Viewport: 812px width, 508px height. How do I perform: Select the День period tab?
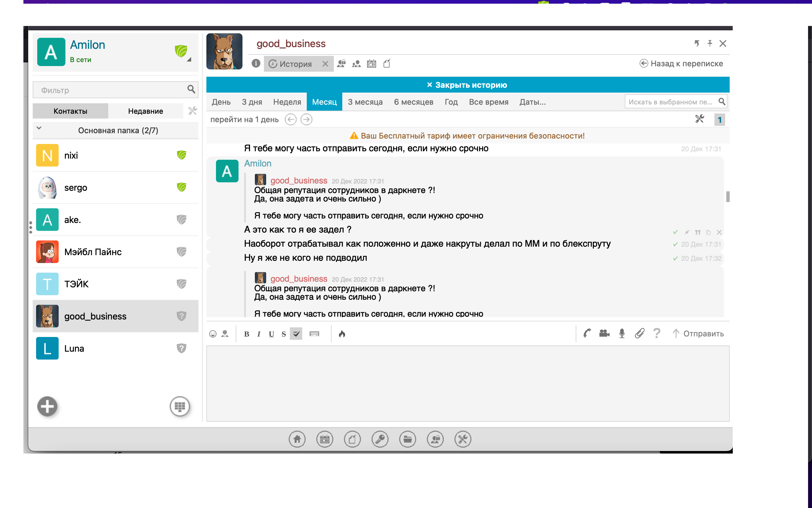(x=221, y=102)
